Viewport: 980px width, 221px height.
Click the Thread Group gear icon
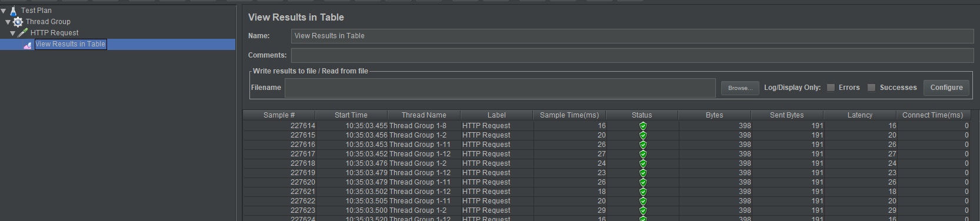point(18,22)
